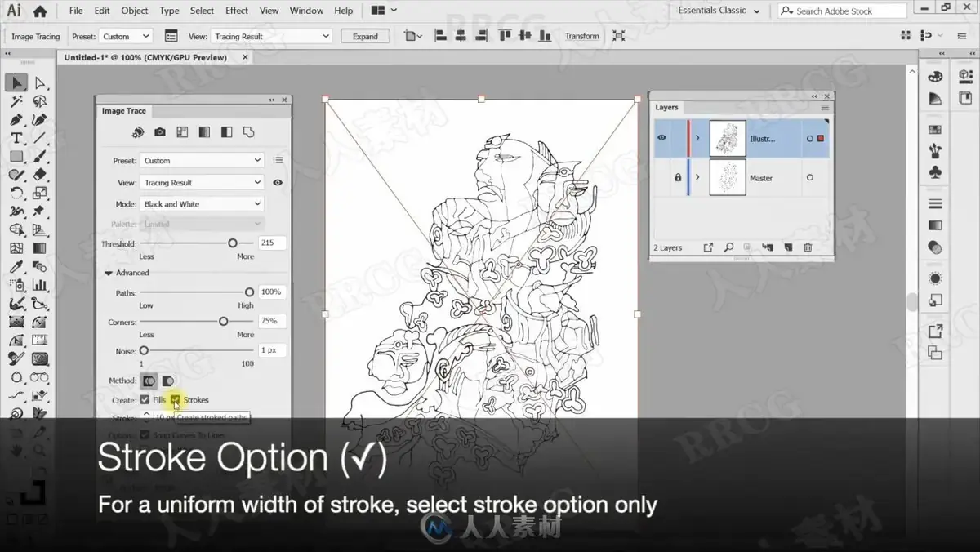Viewport: 980px width, 552px height.
Task: Expand the Master layer chevron
Action: tap(697, 177)
